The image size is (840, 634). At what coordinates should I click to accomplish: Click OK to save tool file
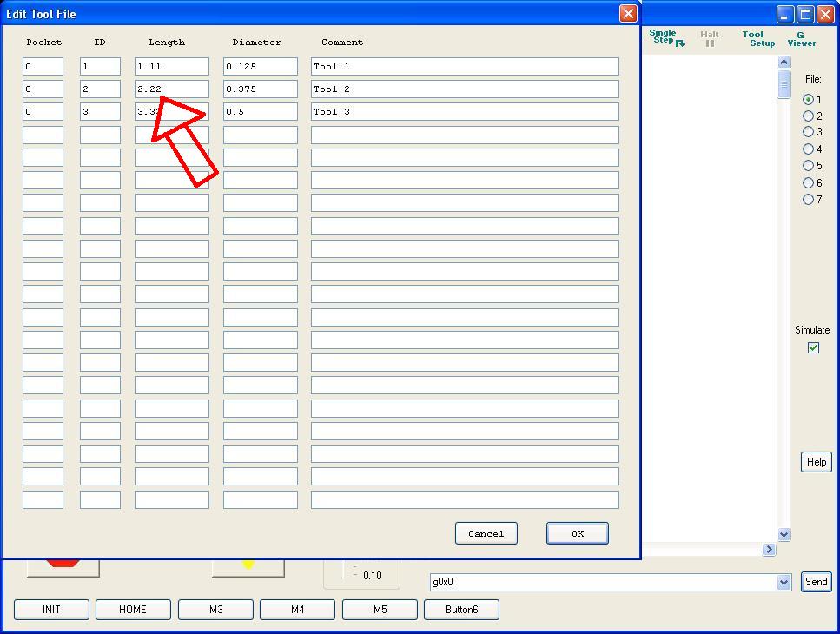point(577,533)
